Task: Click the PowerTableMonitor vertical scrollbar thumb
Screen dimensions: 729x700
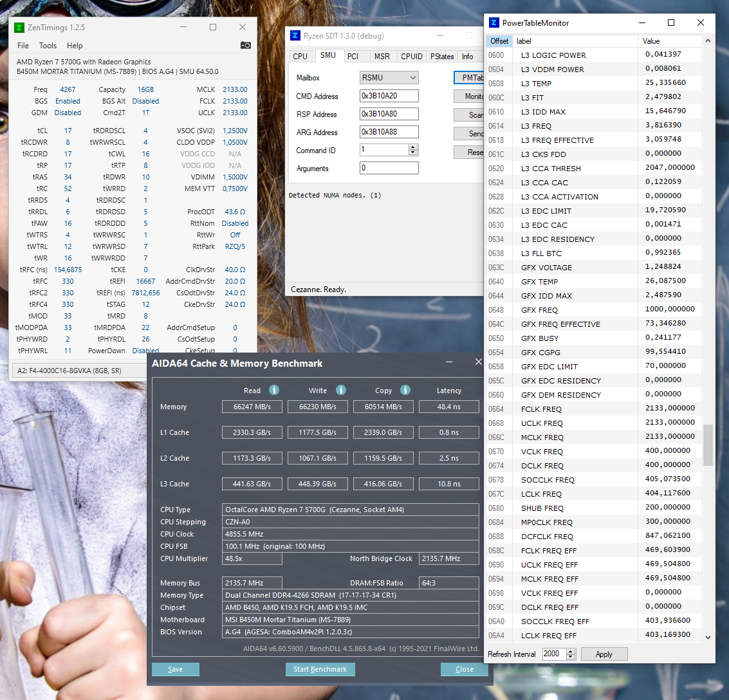Action: point(708,445)
